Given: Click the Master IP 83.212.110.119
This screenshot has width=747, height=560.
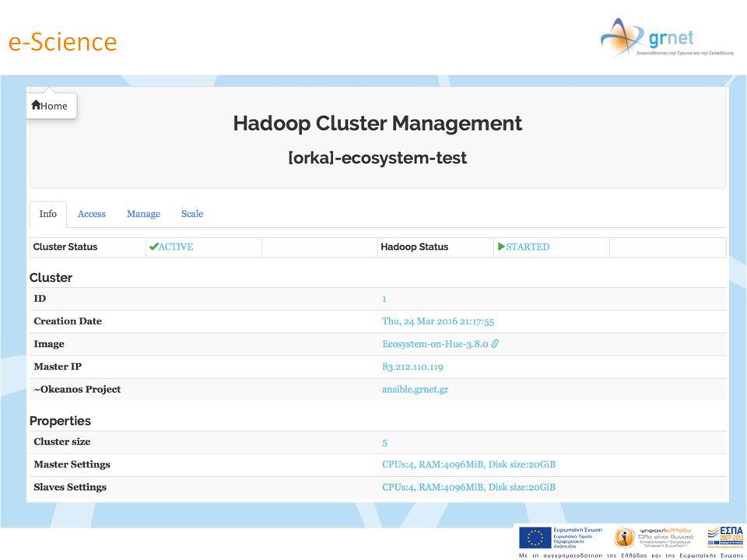Looking at the screenshot, I should pyautogui.click(x=412, y=366).
